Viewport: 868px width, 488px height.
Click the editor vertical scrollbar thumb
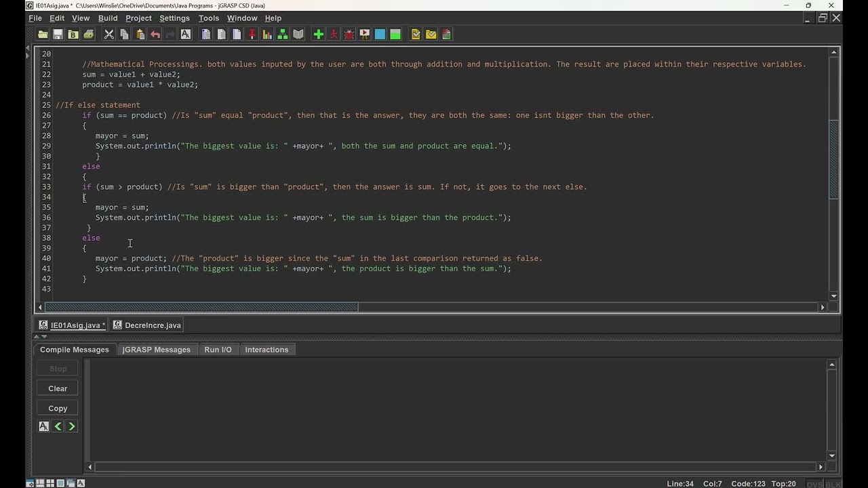(x=834, y=159)
